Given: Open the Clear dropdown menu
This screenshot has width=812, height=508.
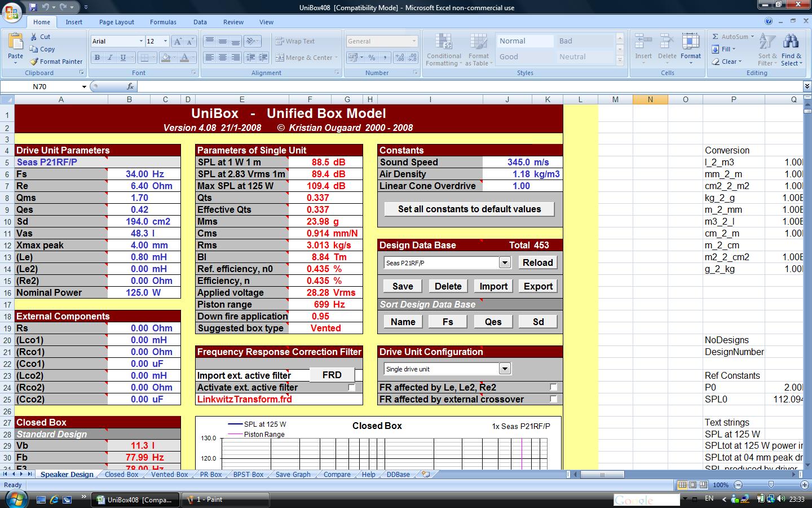Looking at the screenshot, I should click(x=727, y=62).
